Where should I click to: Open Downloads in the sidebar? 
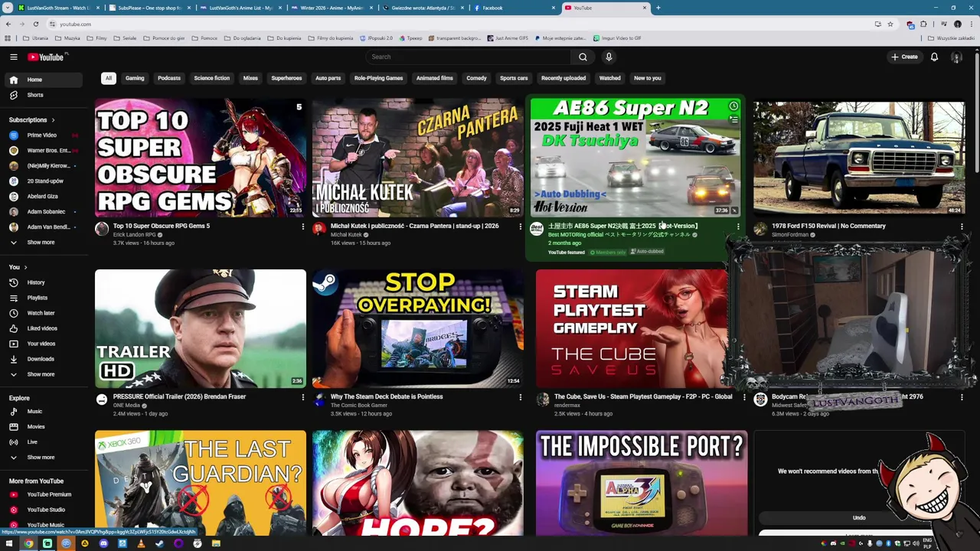42,359
